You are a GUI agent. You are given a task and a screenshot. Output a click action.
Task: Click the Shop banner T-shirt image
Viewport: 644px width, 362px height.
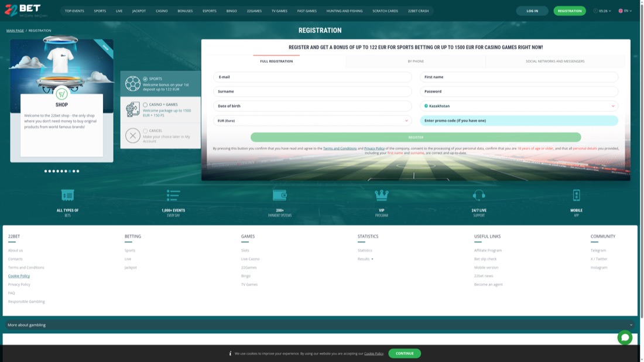pos(60,61)
